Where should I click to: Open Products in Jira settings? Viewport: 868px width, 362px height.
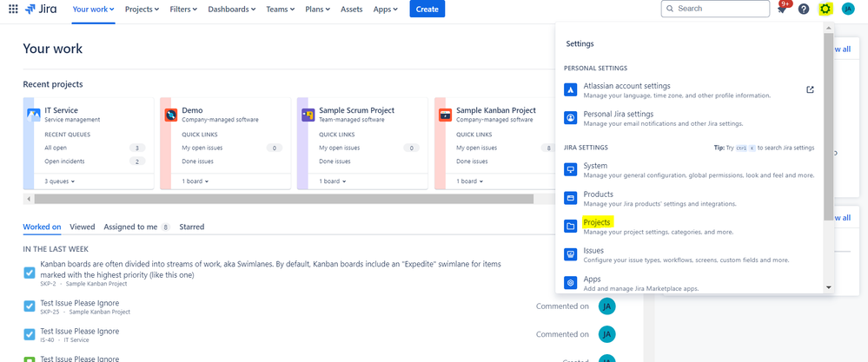click(689, 198)
